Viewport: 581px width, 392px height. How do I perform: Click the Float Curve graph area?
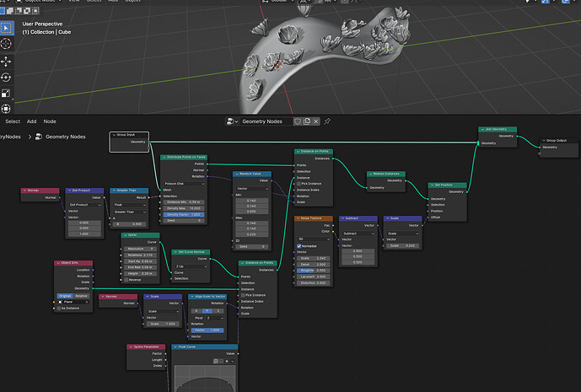pyautogui.click(x=205, y=379)
